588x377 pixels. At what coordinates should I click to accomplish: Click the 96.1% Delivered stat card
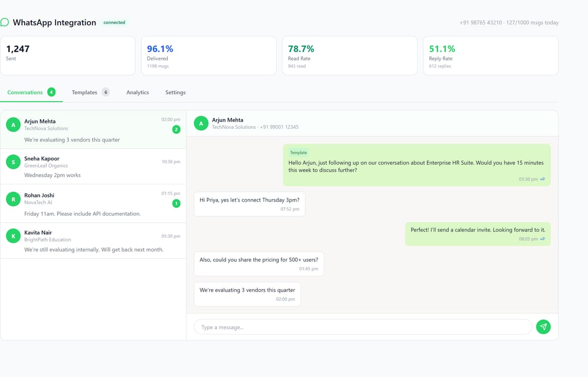pos(209,55)
